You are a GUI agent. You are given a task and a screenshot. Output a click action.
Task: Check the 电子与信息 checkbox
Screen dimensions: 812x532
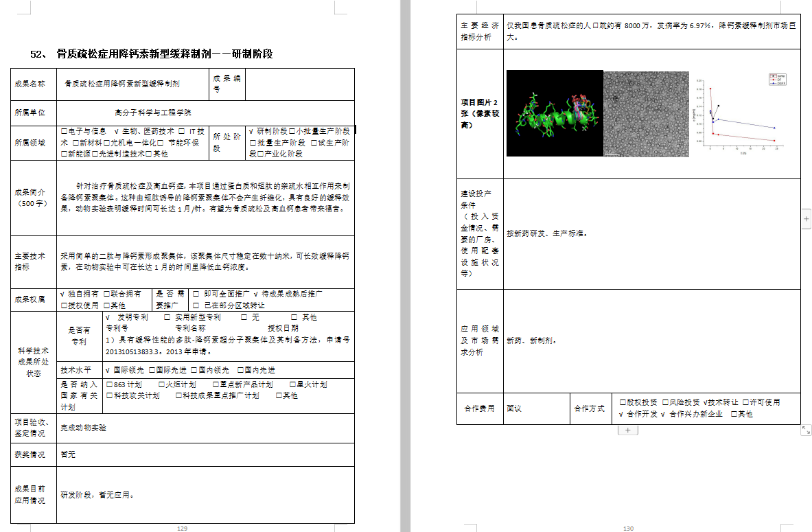[64, 131]
